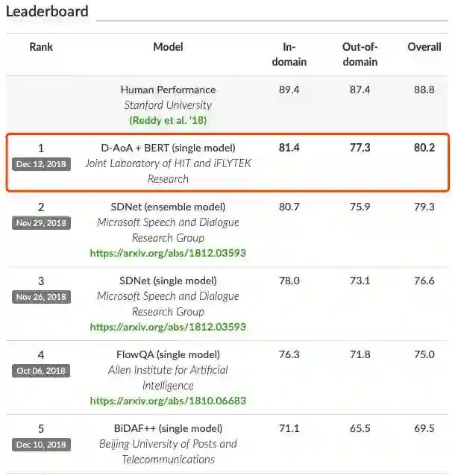
Task: Click the Dec 10, 2018 date badge
Action: point(41,445)
